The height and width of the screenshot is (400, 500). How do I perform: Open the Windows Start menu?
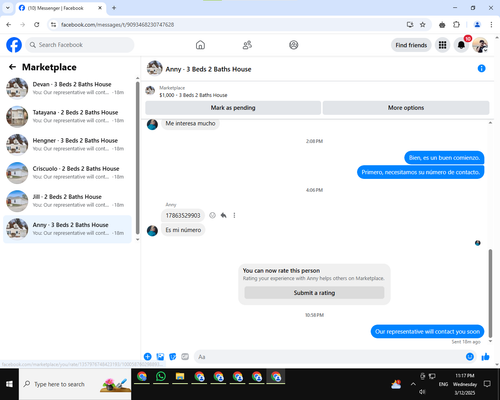tap(9, 384)
